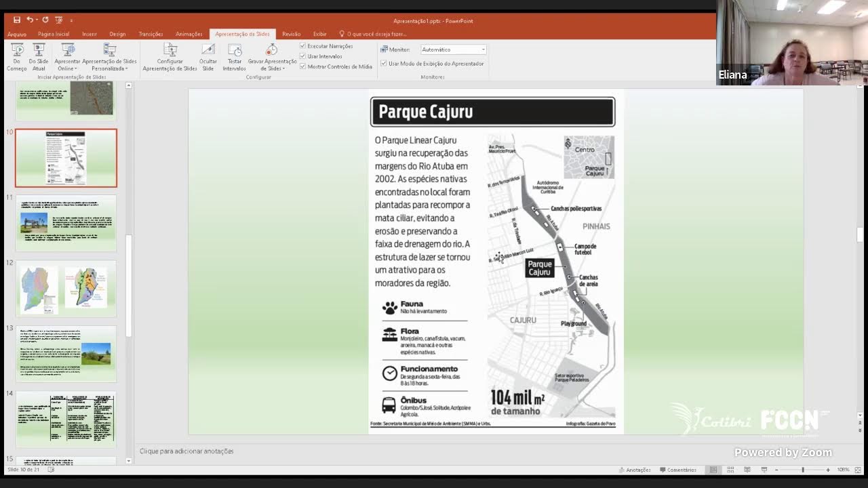Fit slide to current window icon

pyautogui.click(x=859, y=470)
